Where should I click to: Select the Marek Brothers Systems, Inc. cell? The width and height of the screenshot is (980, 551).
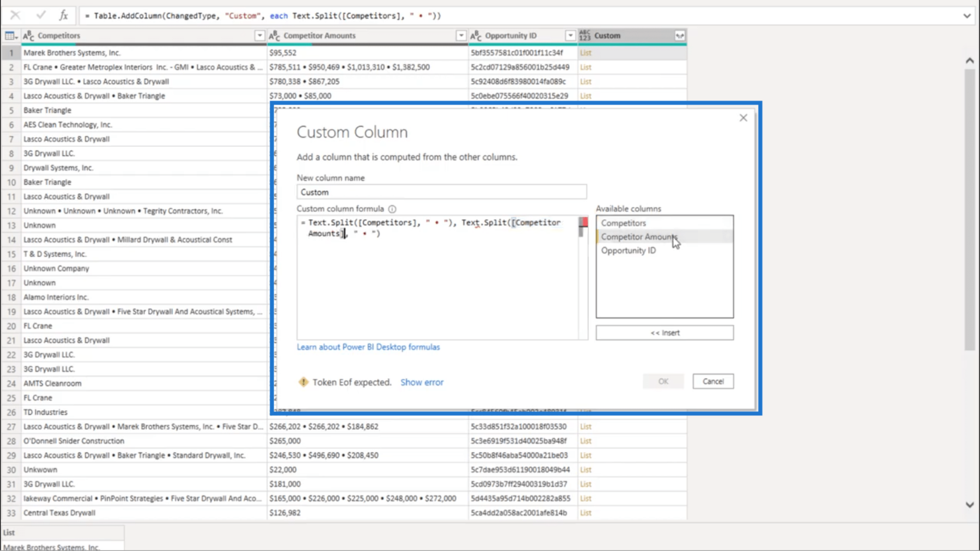click(144, 52)
